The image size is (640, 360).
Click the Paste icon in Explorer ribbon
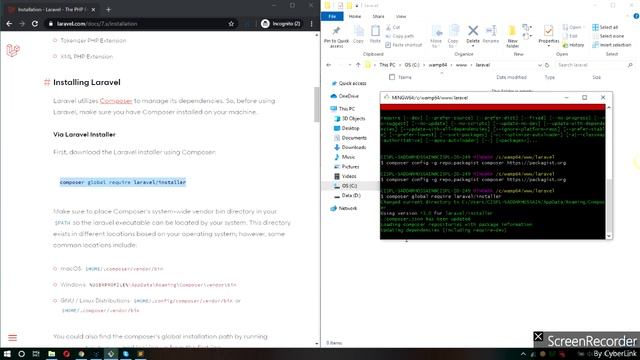click(x=375, y=31)
